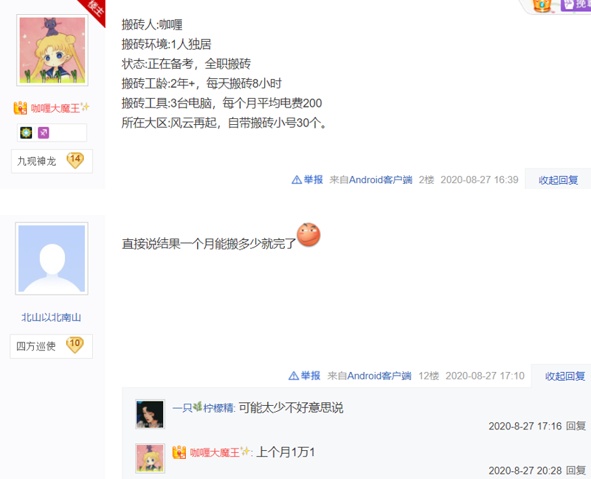The height and width of the screenshot is (479, 591).
Task: Click the purple Sagittarius badge icon
Action: tap(43, 133)
